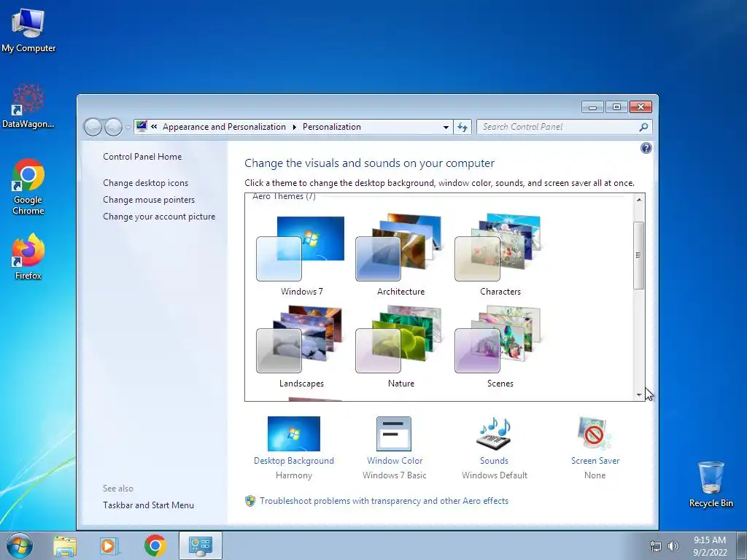Apply the Nature theme

click(x=400, y=347)
